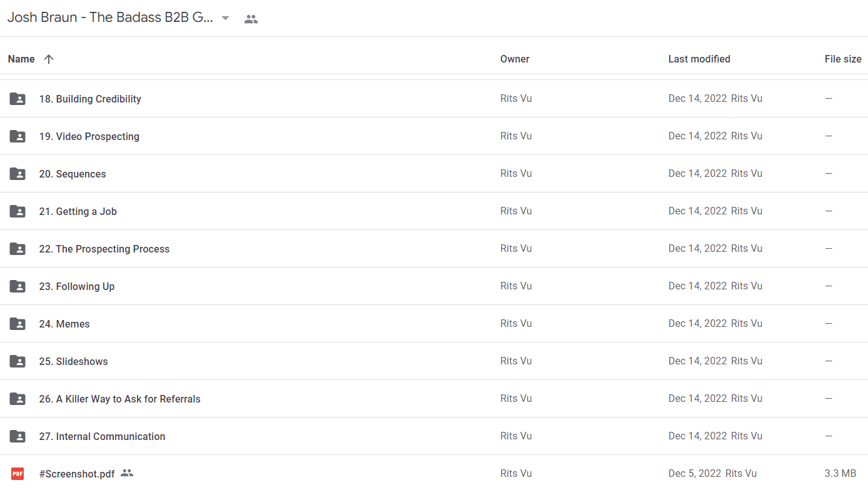The width and height of the screenshot is (868, 490).
Task: Click folder icon for 27. Internal Communication
Action: point(18,436)
